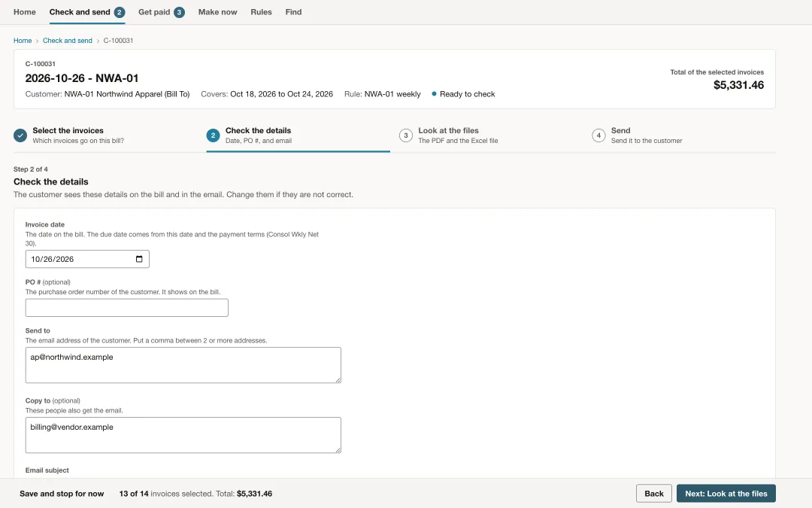The height and width of the screenshot is (508, 812).
Task: Click the Rule: NWA-01 weekly text
Action: 382,94
